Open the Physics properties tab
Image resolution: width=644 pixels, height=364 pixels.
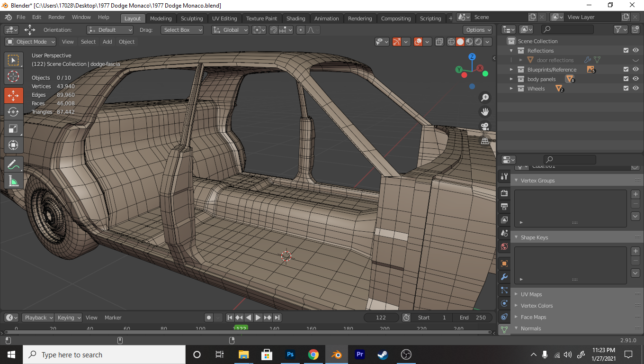click(x=504, y=303)
